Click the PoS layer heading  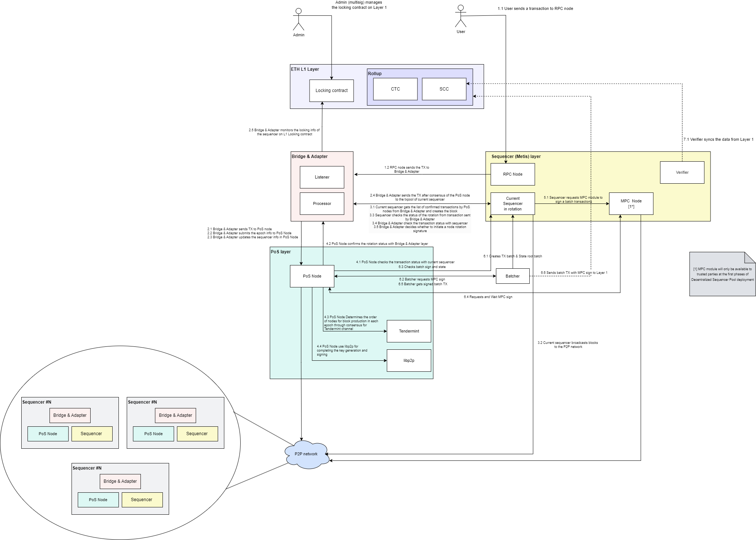pos(281,252)
